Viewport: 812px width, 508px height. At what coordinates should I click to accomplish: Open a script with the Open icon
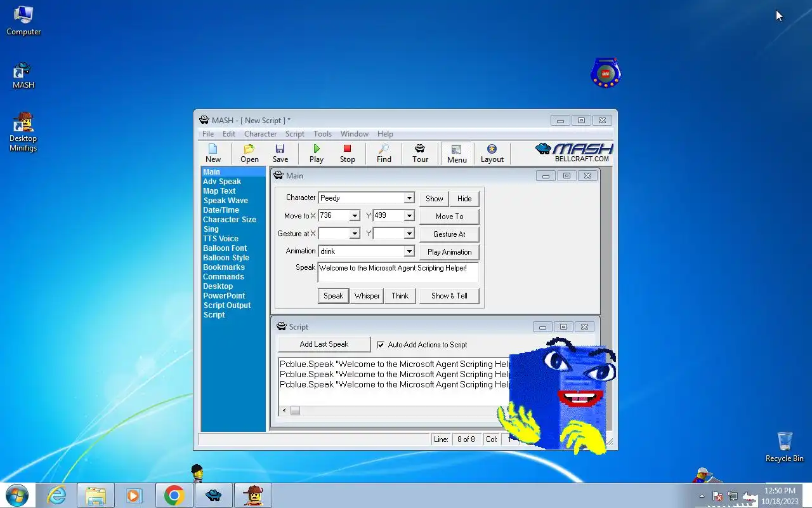(x=249, y=153)
